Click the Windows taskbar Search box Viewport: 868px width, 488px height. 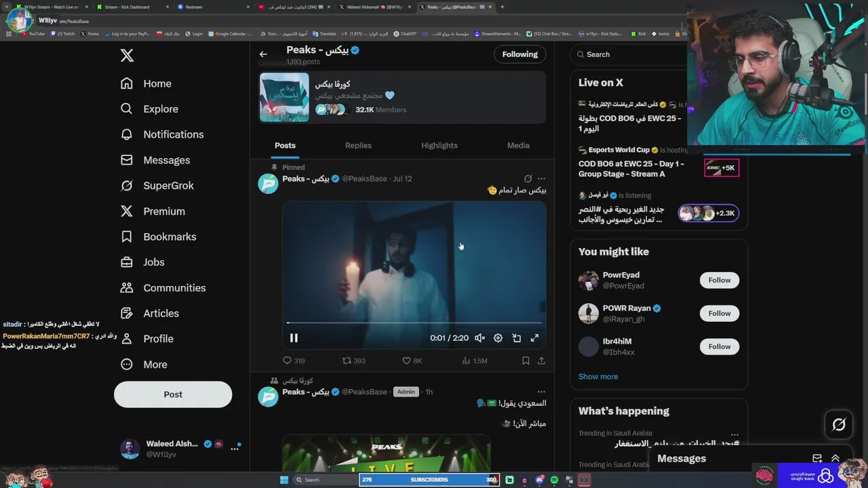point(325,480)
